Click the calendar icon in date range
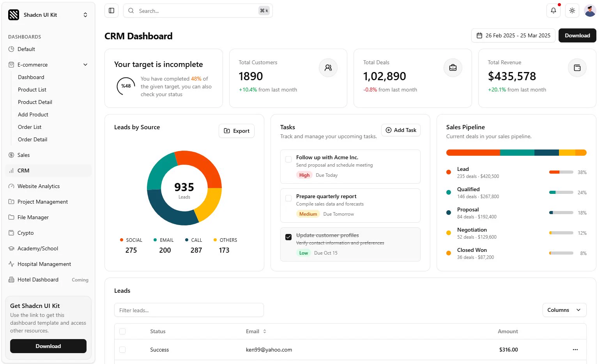603x364 pixels. click(x=479, y=35)
